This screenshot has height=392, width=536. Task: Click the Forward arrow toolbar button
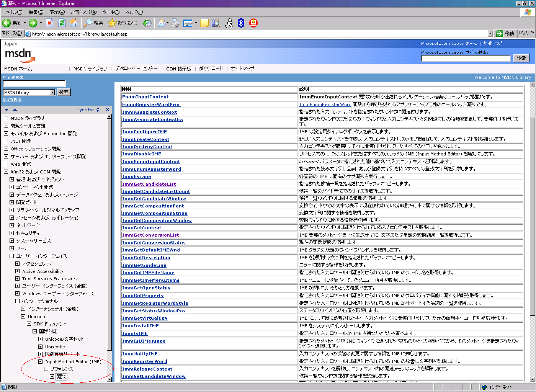(33, 23)
